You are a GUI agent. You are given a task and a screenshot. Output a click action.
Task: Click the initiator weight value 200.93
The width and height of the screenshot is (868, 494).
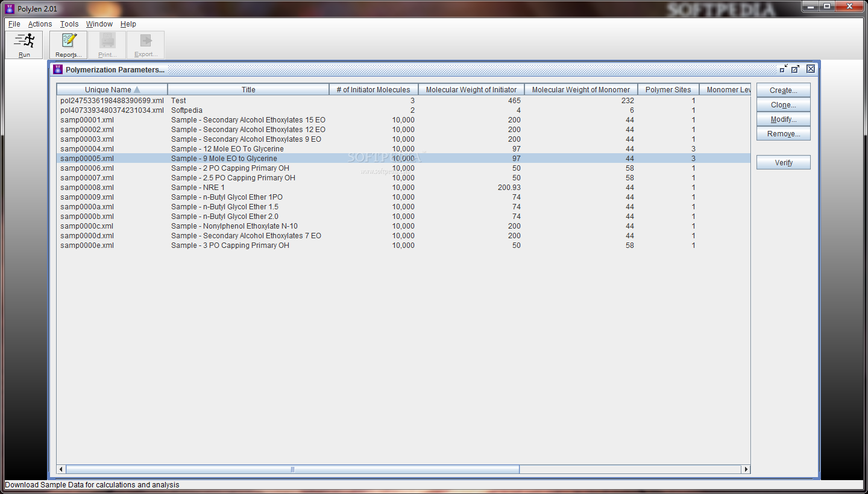click(509, 188)
